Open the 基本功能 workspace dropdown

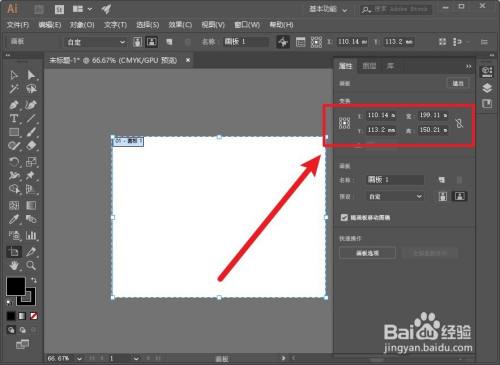click(x=328, y=9)
